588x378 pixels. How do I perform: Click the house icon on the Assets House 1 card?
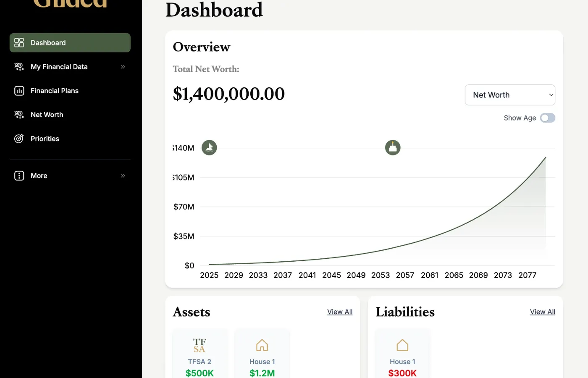coord(262,345)
